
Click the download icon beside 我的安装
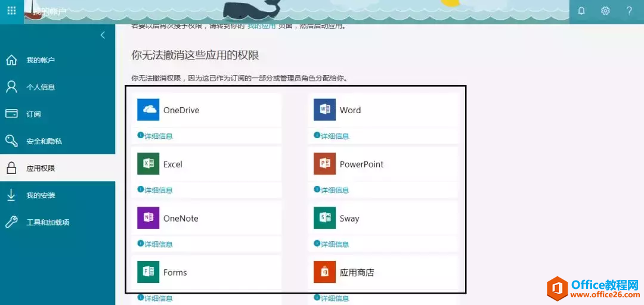click(11, 195)
